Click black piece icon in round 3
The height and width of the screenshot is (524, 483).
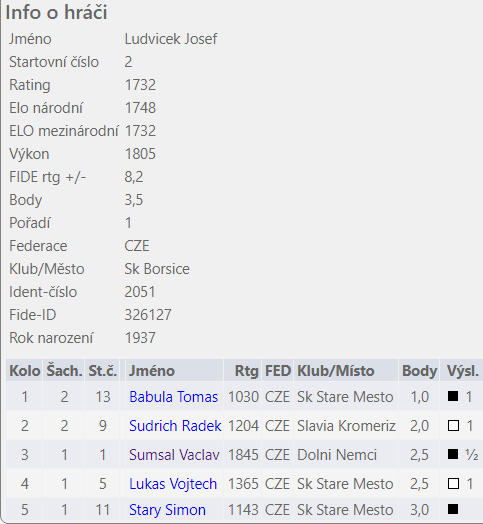453,454
